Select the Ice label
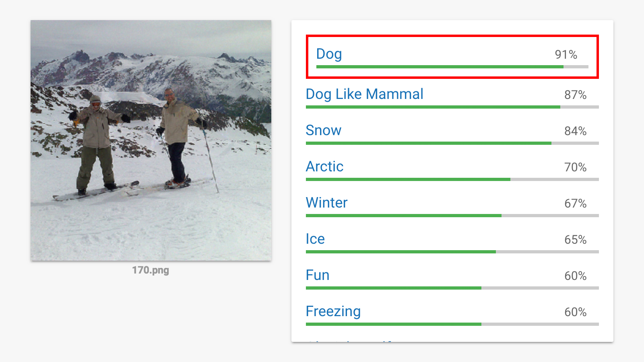Screen dimensions: 644x362 315,239
